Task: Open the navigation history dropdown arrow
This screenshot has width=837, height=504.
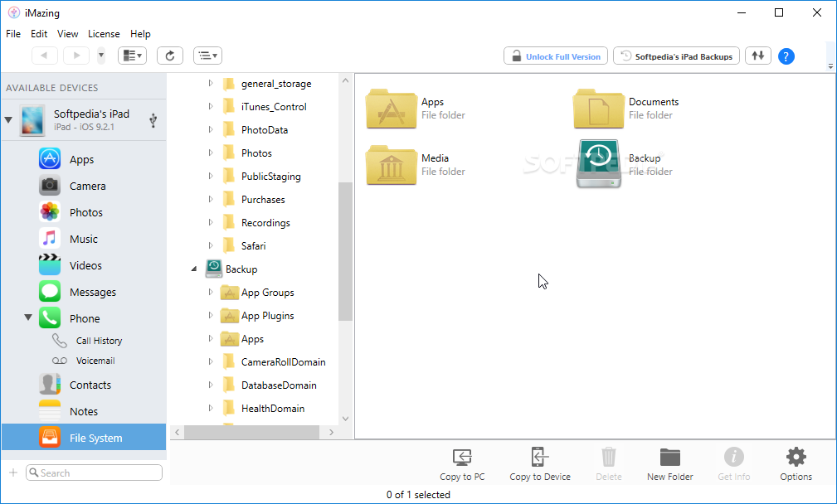Action: [101, 56]
